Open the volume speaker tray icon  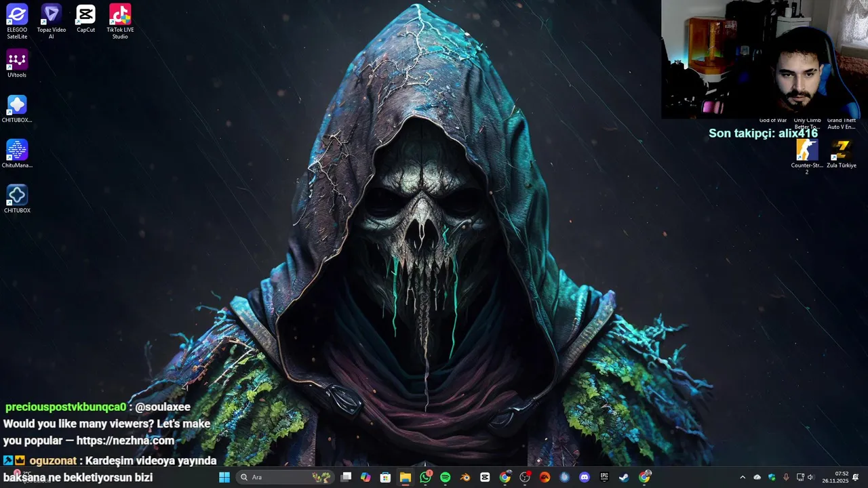point(810,477)
